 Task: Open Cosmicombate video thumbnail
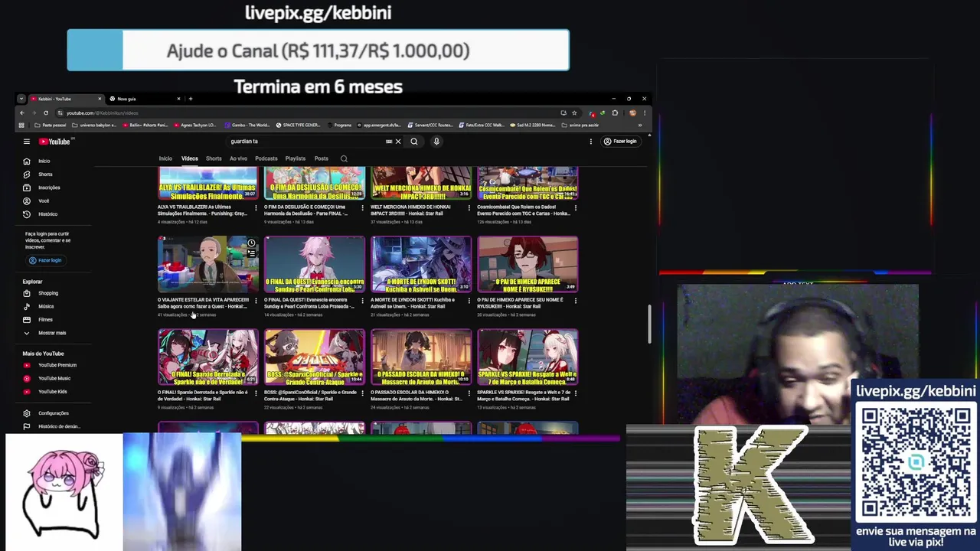[528, 184]
